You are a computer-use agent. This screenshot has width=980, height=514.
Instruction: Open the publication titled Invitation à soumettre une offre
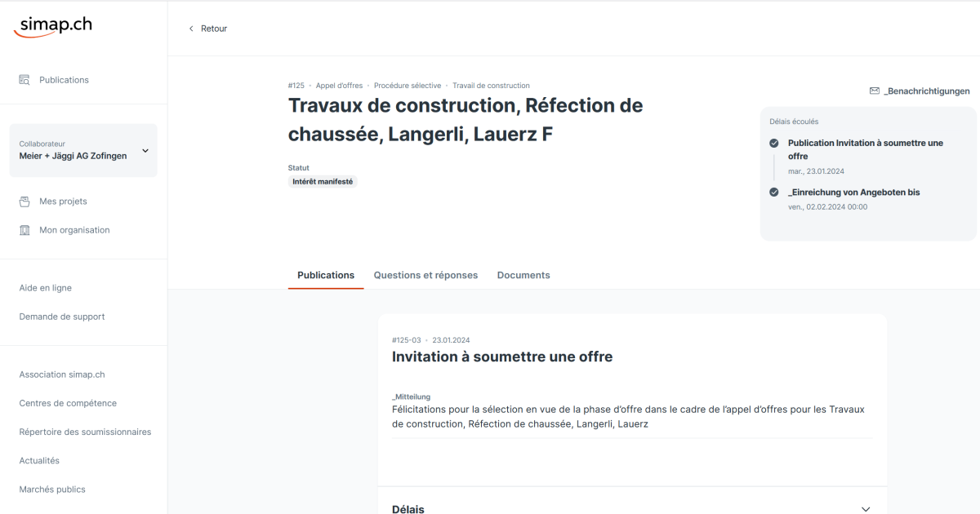[x=502, y=357]
